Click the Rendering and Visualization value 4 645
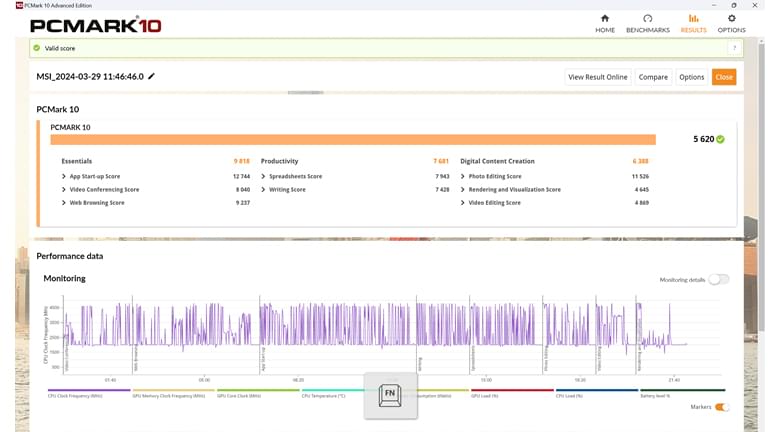The height and width of the screenshot is (432, 780). coord(642,190)
